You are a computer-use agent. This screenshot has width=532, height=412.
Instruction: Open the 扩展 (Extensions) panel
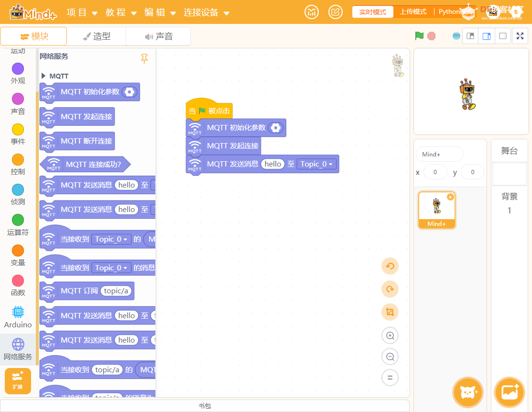pos(18,381)
